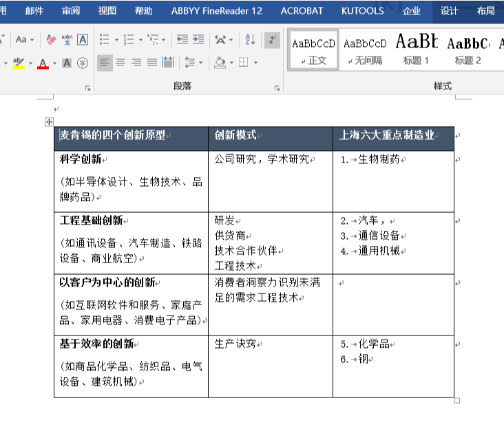Switch to the ACROBAT tab
Screen dimensions: 504x445
[302, 11]
